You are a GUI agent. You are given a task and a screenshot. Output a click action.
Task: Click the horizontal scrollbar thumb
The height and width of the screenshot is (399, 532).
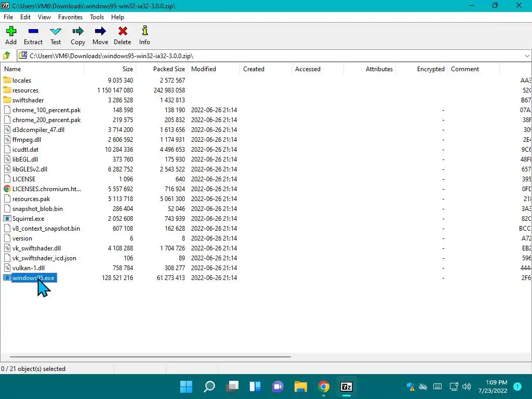click(150, 356)
